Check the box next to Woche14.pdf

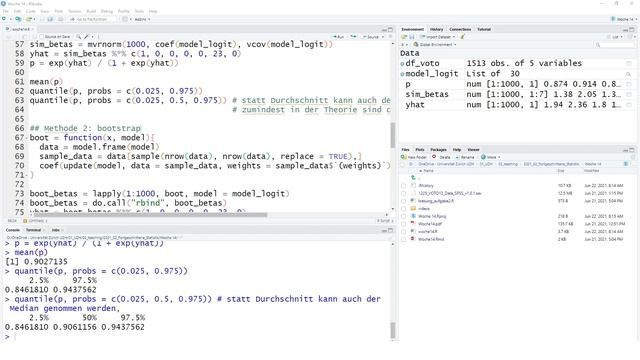coord(404,224)
